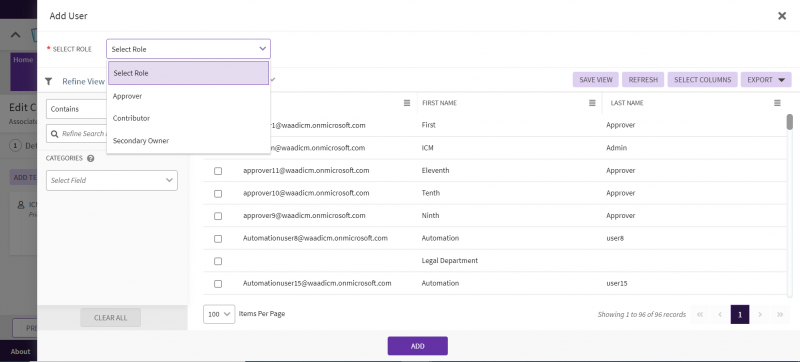800x362 pixels.
Task: Click approver9@waadicm.onmicrosoft.com email cell
Action: [304, 216]
